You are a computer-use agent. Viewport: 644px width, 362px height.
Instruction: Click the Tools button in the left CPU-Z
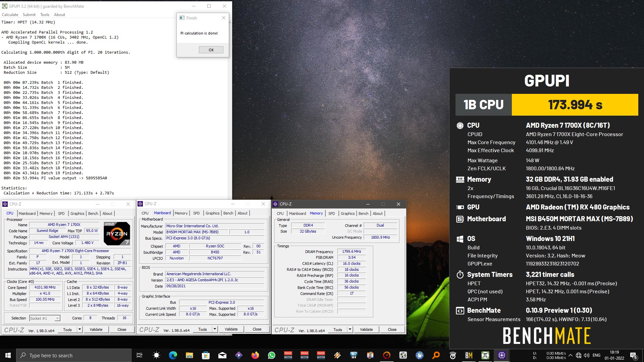coord(67,329)
